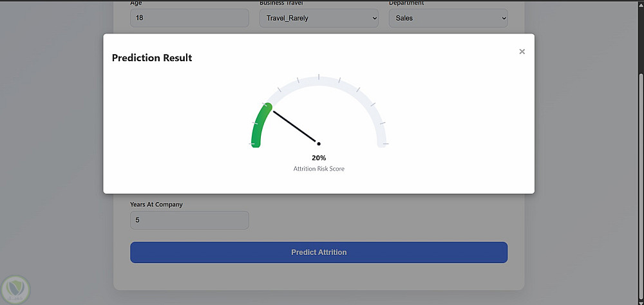Image resolution: width=644 pixels, height=305 pixels.
Task: Click the Prediction Result heading
Action: point(152,57)
